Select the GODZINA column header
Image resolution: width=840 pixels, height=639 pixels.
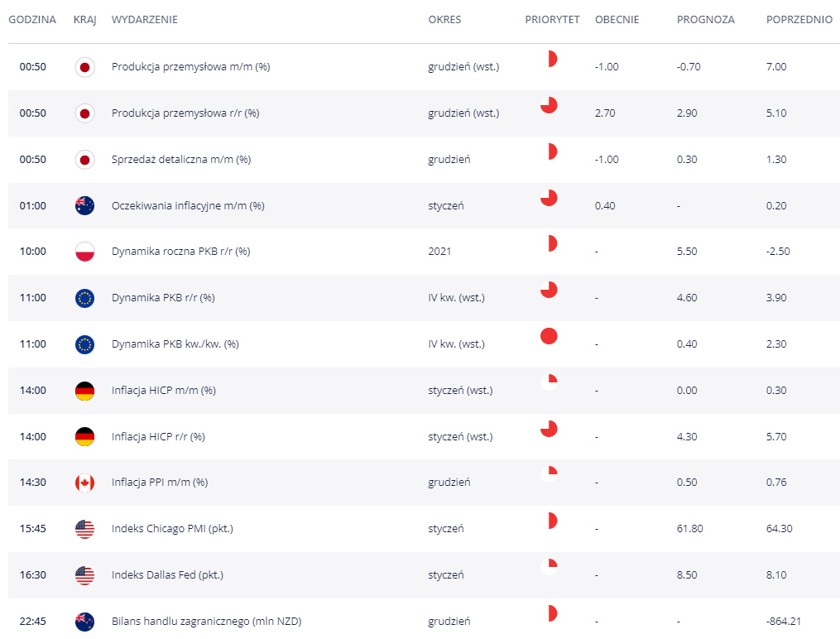coord(32,20)
